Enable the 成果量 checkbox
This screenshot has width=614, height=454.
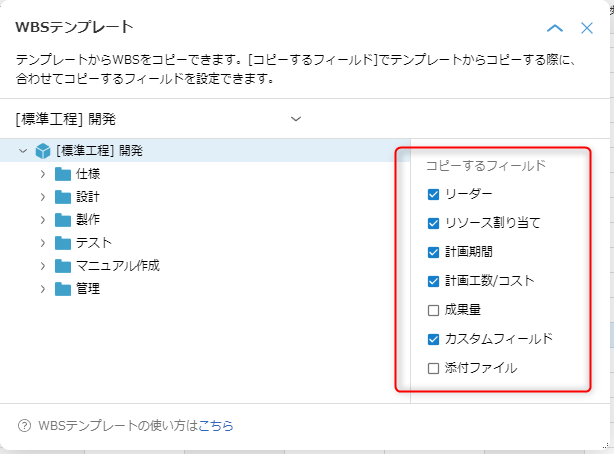click(433, 310)
